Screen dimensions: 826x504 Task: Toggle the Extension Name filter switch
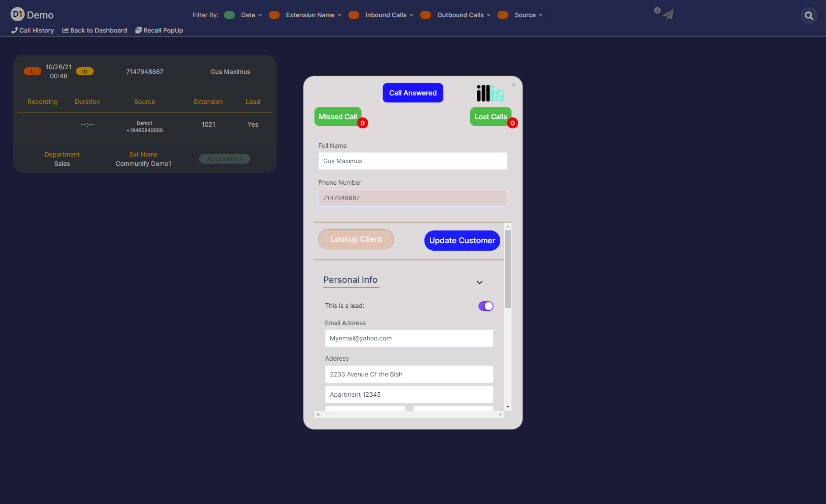tap(274, 15)
